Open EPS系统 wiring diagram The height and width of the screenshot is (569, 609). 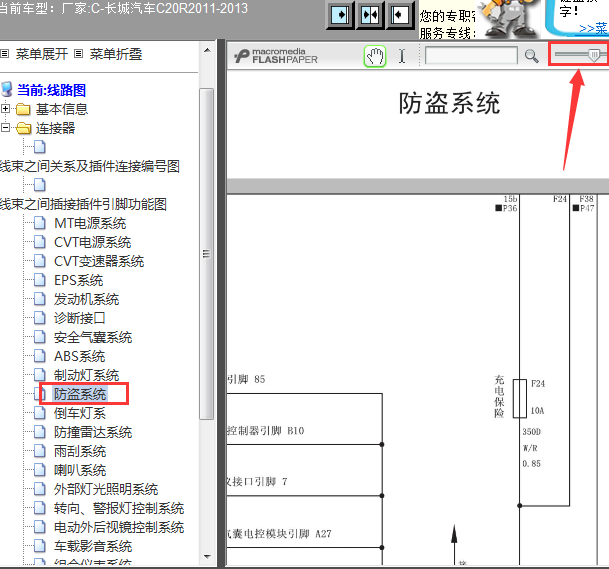click(78, 280)
